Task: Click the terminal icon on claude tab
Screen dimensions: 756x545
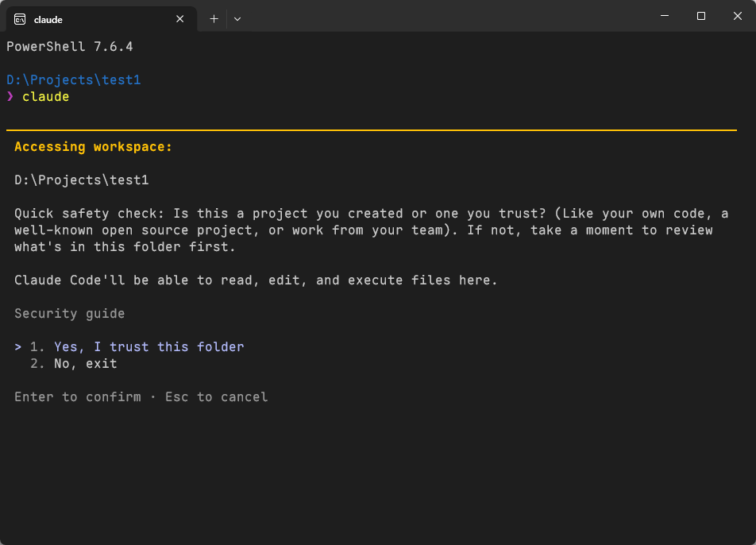Action: (20, 19)
